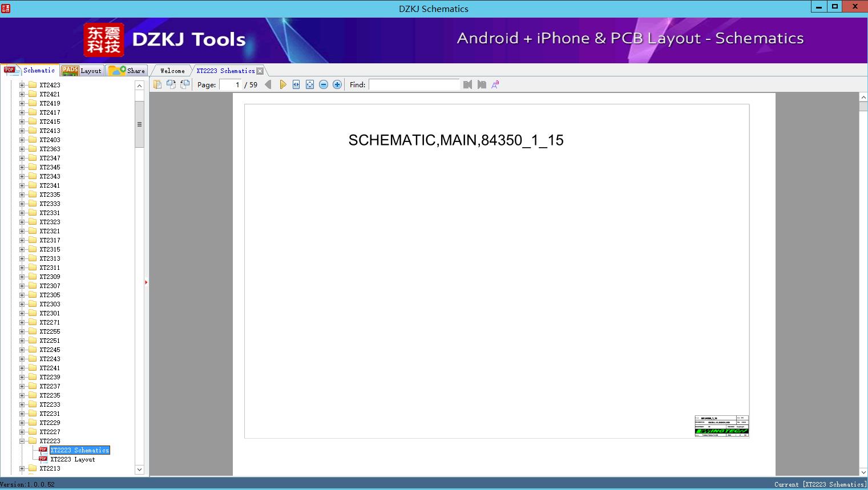Zoom out using minus icon
868x490 pixels.
click(324, 84)
